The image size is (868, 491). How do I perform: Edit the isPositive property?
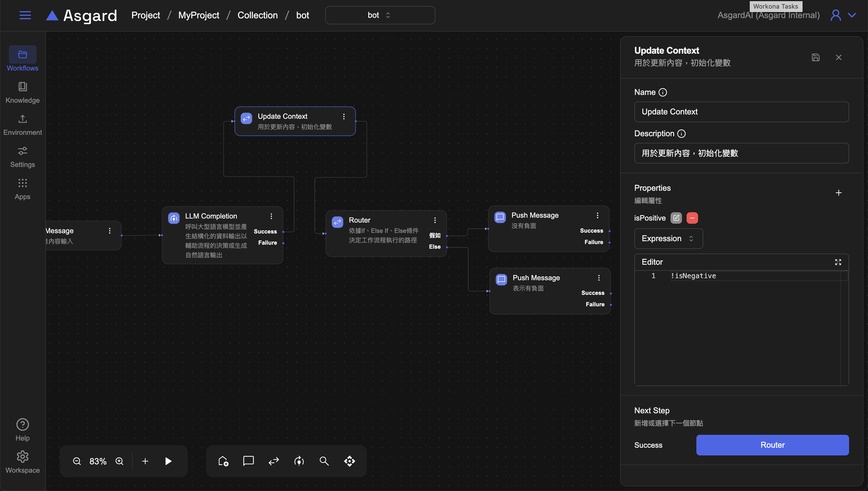pos(676,218)
